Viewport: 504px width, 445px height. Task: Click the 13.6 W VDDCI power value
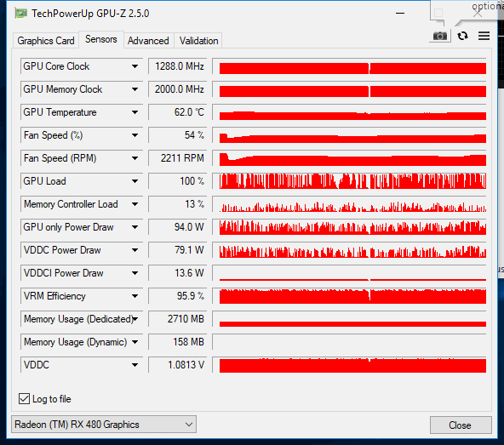pos(177,273)
